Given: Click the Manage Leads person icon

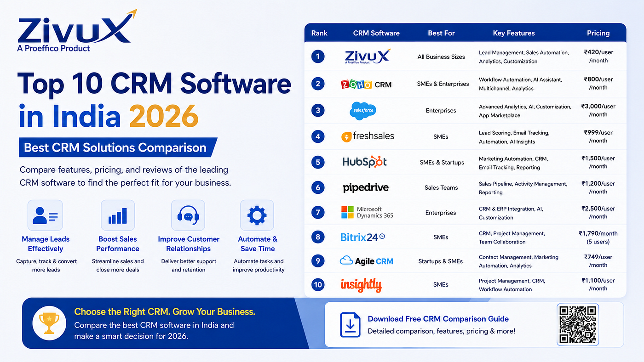Looking at the screenshot, I should pos(45,215).
